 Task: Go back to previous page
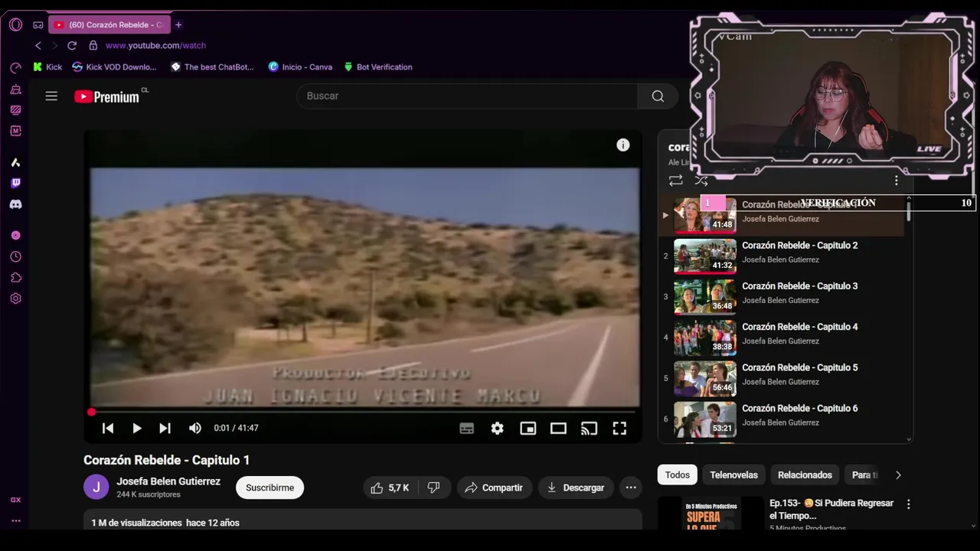38,45
